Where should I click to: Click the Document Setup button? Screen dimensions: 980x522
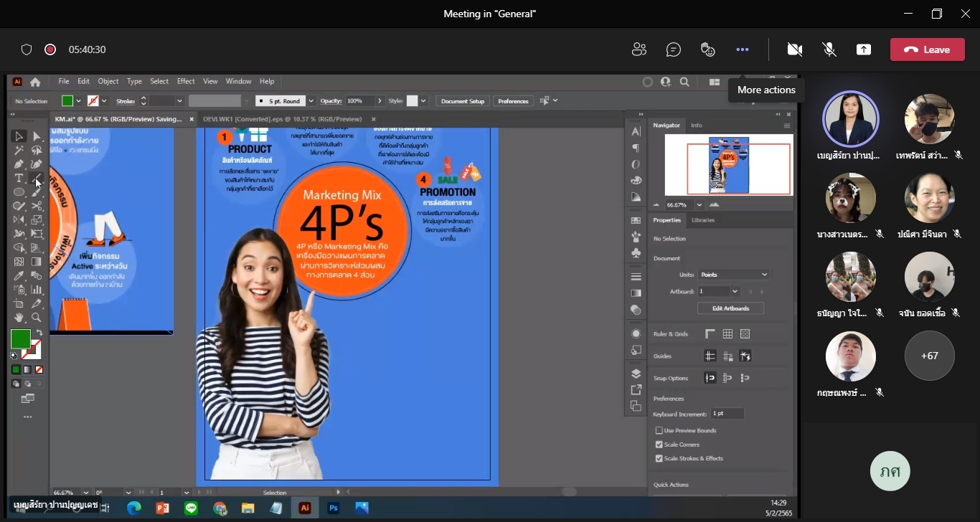(x=463, y=101)
